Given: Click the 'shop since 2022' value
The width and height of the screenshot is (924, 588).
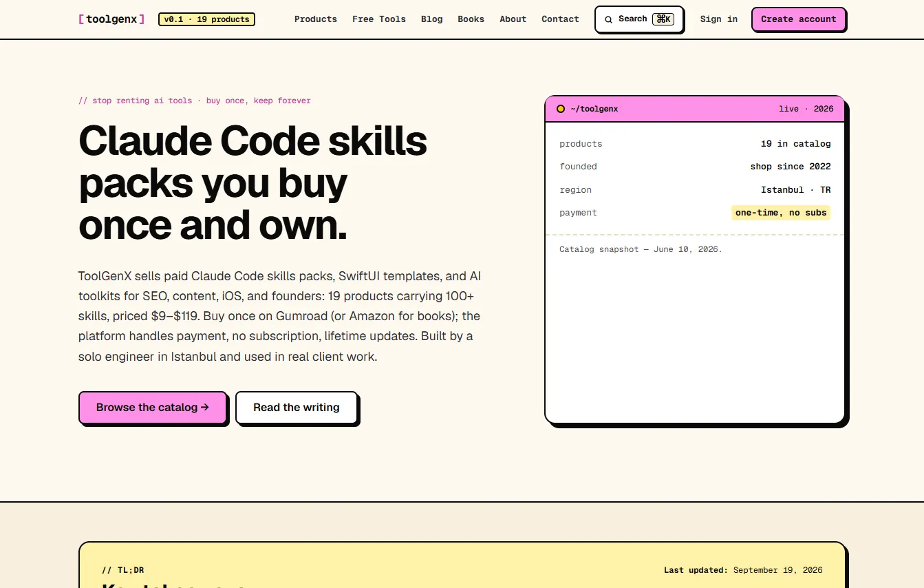Looking at the screenshot, I should pyautogui.click(x=791, y=167).
